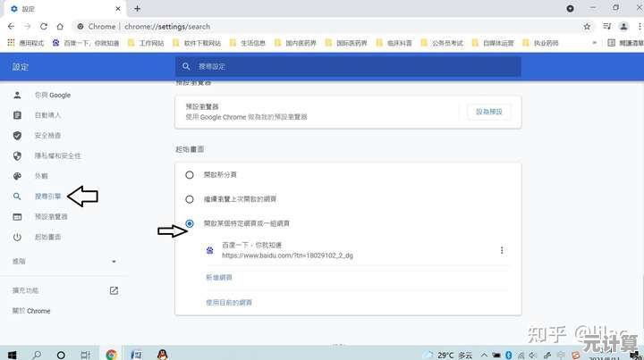This screenshot has height=360, width=644.
Task: Open the Windows Start menu
Action: click(12, 355)
